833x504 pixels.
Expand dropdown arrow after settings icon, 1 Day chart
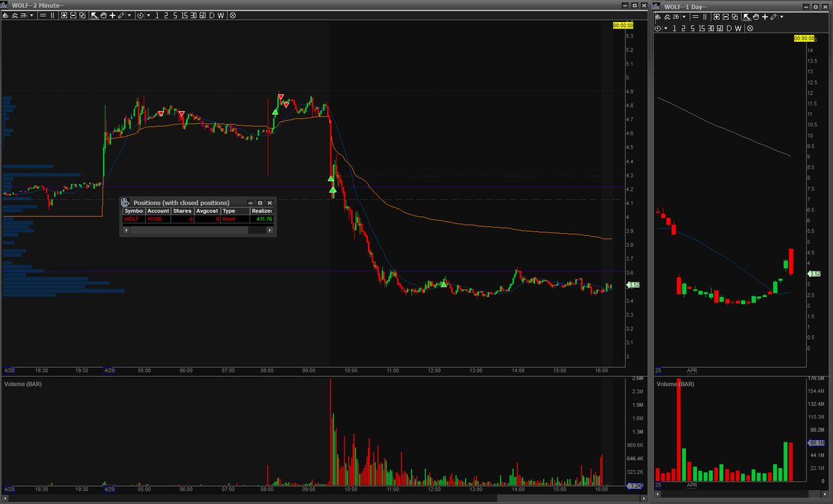click(684, 17)
